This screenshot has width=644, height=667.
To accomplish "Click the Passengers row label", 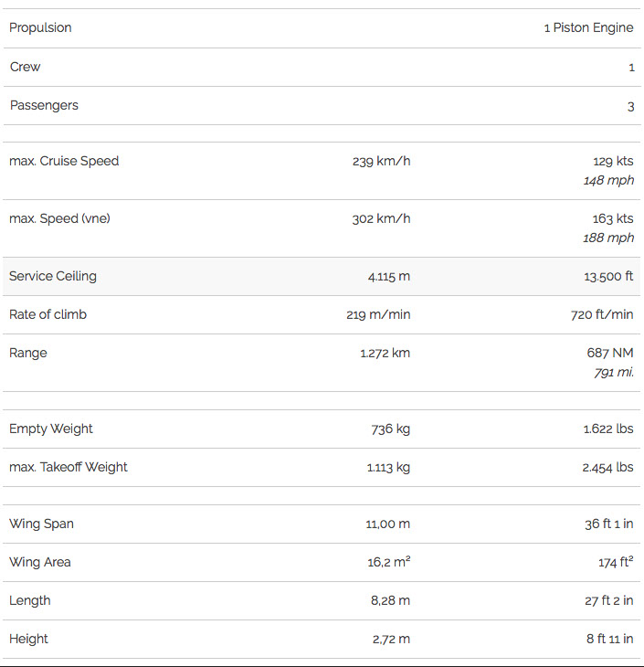I will [44, 105].
